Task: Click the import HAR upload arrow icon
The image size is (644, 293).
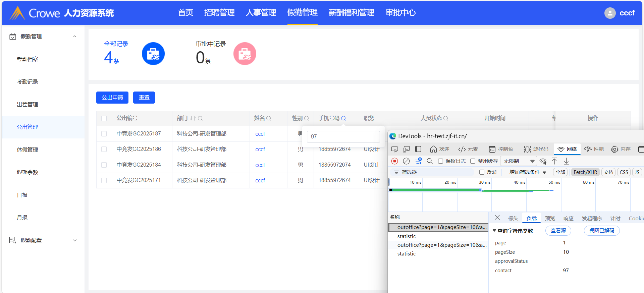Action: pyautogui.click(x=554, y=161)
